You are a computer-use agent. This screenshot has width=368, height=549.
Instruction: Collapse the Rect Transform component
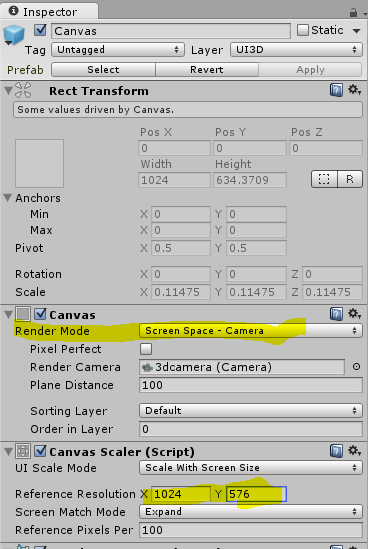pyautogui.click(x=8, y=91)
